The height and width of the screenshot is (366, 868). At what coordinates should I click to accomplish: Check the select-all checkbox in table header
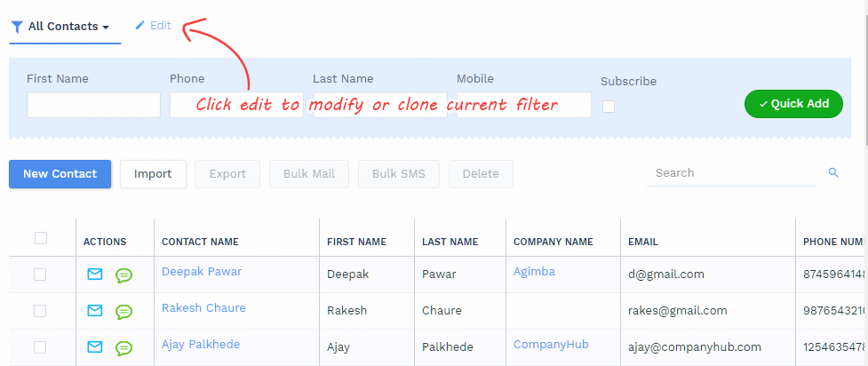point(41,238)
